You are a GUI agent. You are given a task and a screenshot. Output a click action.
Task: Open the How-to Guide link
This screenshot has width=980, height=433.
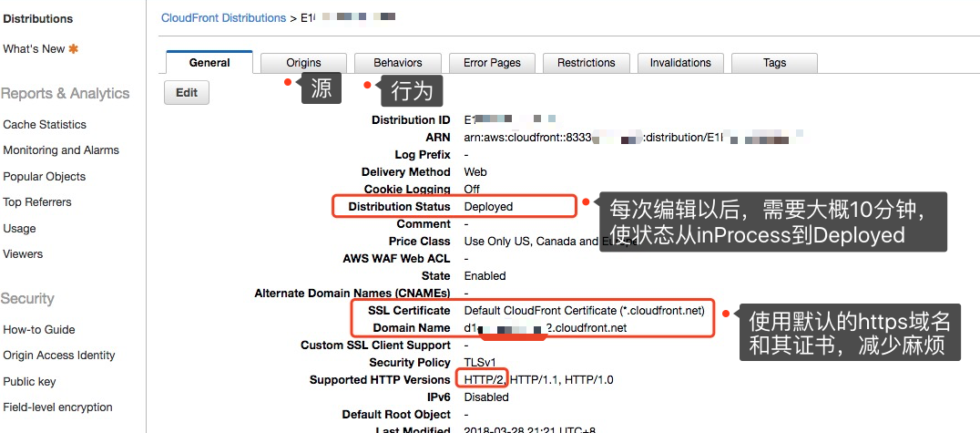(39, 330)
